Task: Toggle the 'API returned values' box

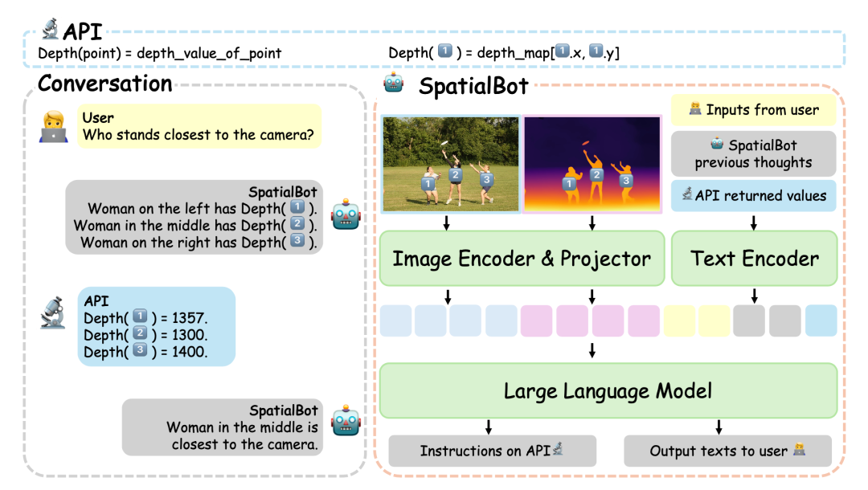Action: [753, 195]
